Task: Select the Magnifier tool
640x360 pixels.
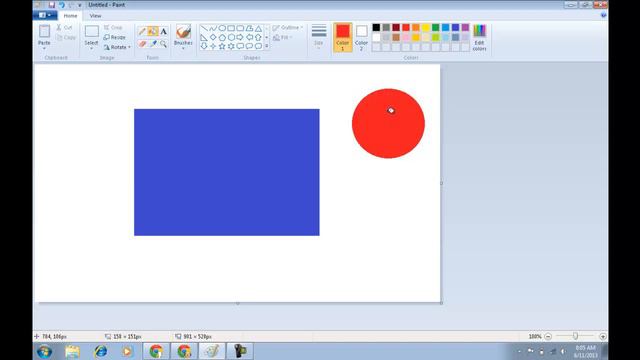Action: click(x=163, y=44)
